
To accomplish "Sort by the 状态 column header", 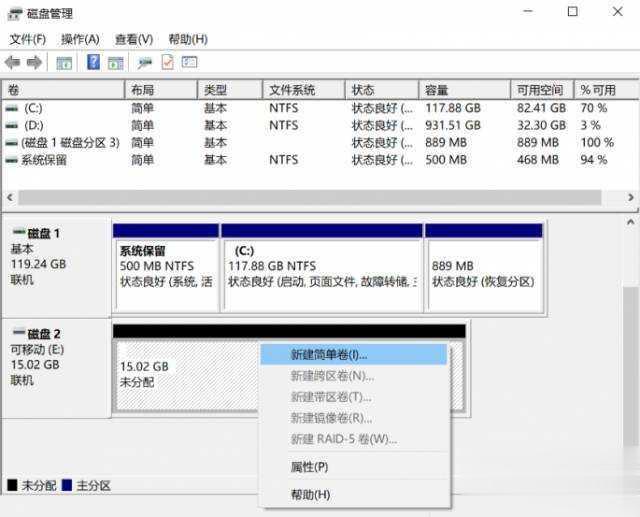I will click(382, 90).
